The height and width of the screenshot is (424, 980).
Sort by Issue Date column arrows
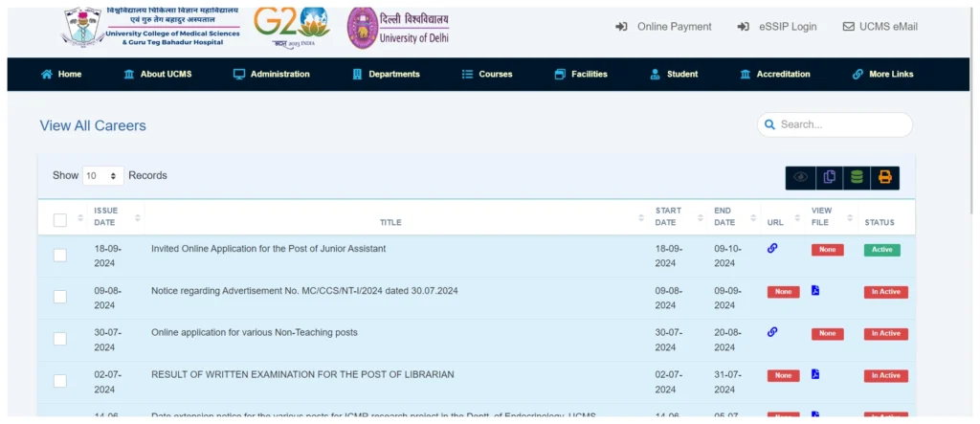[138, 217]
